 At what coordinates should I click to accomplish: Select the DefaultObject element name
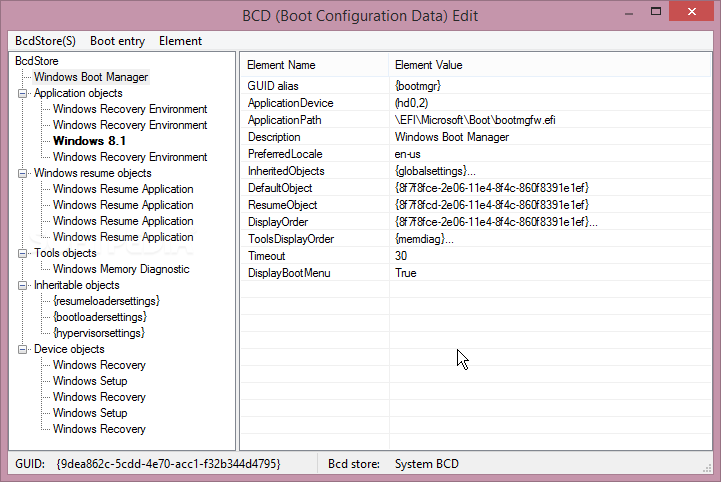(280, 188)
